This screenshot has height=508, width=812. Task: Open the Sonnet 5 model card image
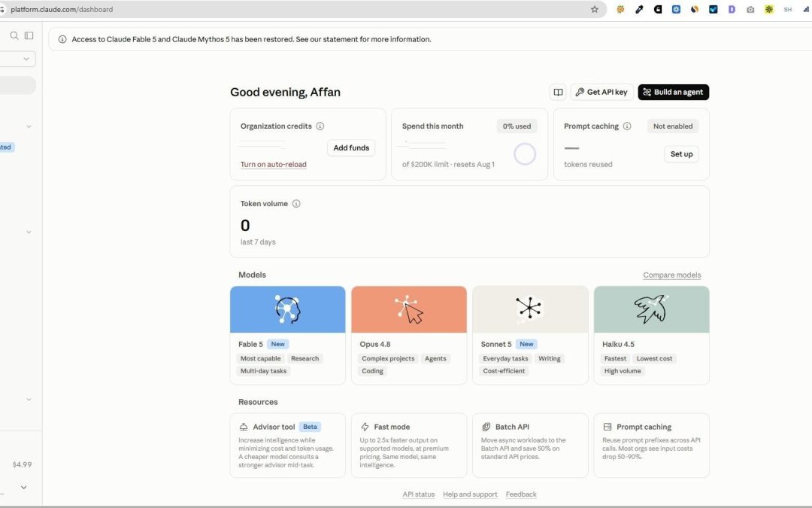point(530,309)
